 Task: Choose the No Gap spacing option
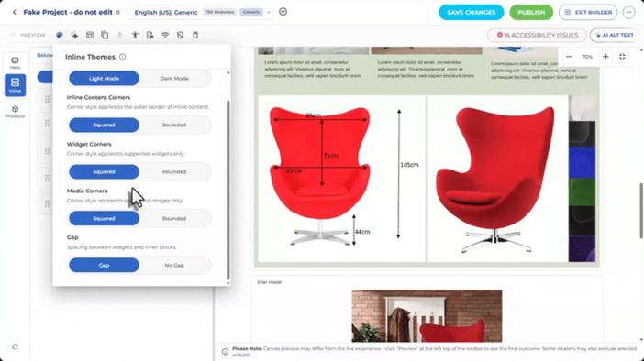pos(174,266)
